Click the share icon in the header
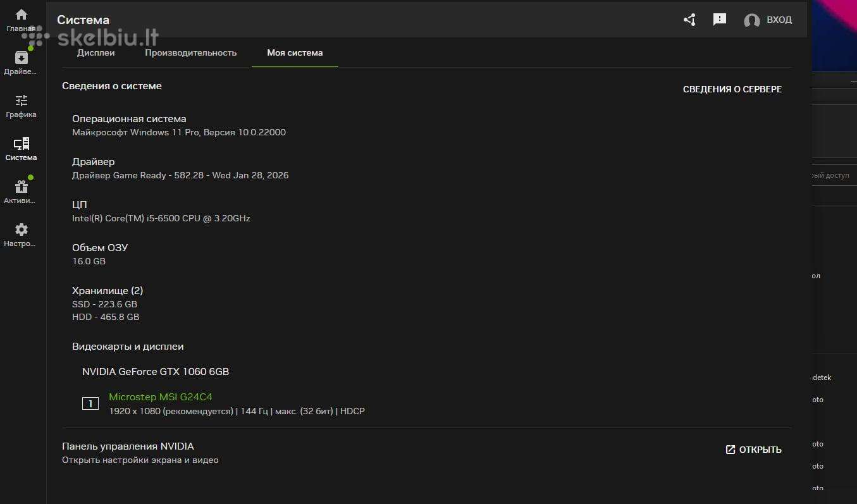Image resolution: width=857 pixels, height=504 pixels. [689, 20]
